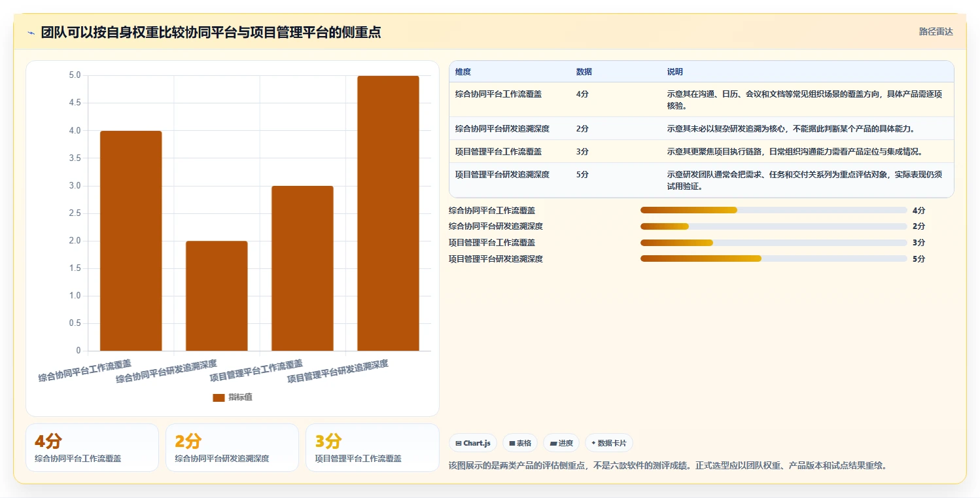Click the 5.0 y-axis tick label

(75, 75)
